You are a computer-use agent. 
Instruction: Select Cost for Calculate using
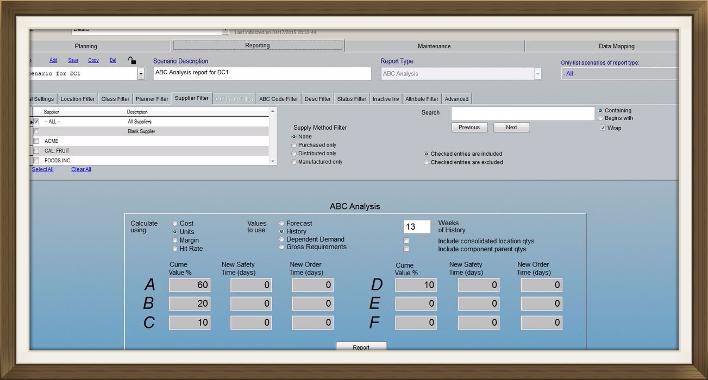click(175, 223)
